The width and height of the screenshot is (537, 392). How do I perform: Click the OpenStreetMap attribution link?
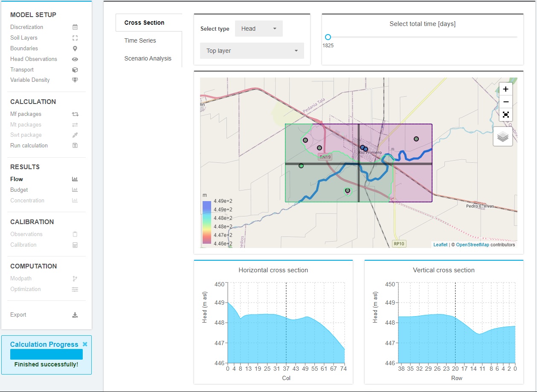pos(473,245)
